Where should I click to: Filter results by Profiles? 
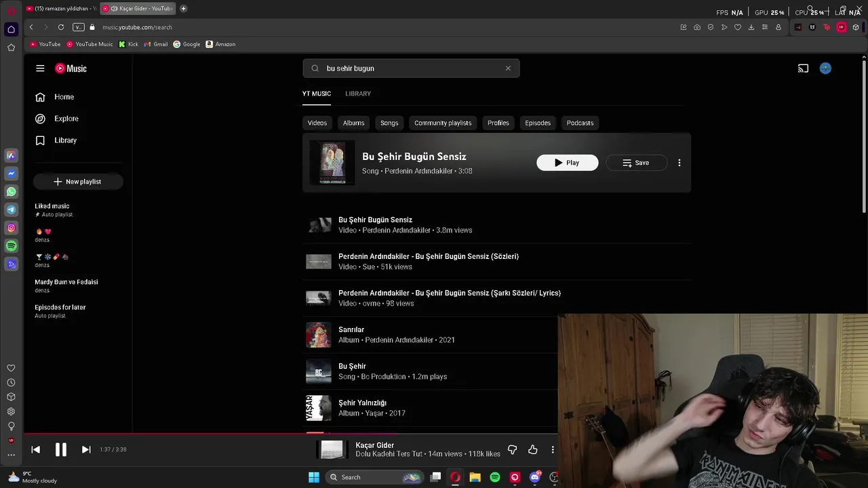click(498, 123)
